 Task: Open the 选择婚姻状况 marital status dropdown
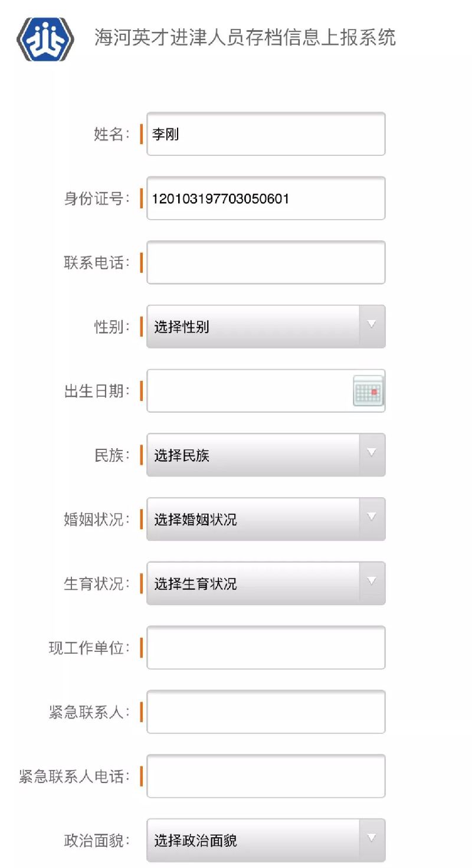coord(254,519)
